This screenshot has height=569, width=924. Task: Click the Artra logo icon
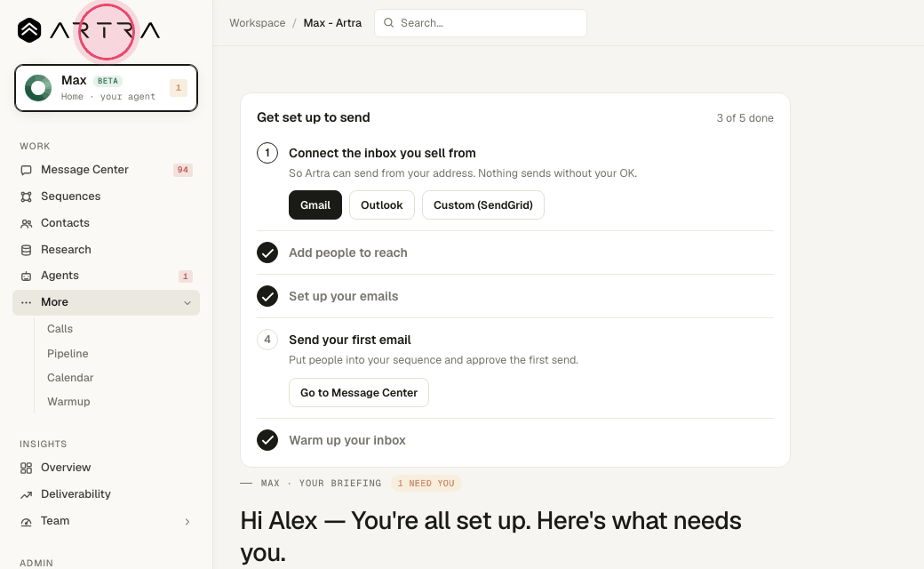28,30
